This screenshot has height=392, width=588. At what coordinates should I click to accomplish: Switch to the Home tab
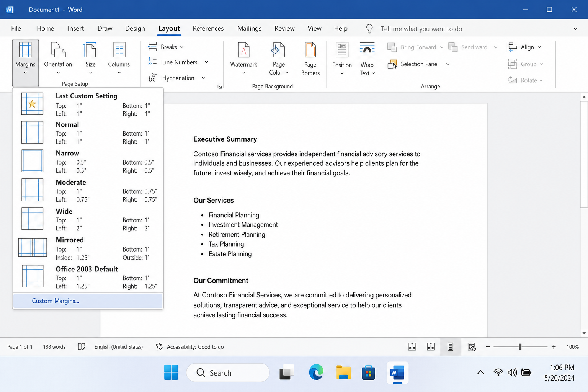tap(46, 28)
